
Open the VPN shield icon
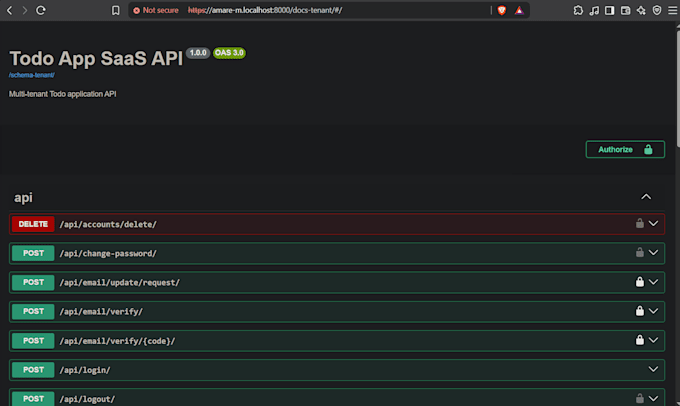657,10
